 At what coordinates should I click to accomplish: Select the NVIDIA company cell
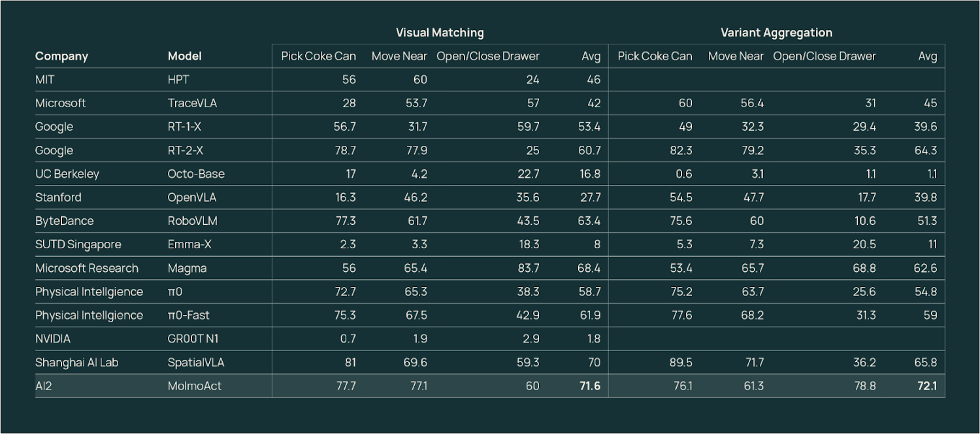[53, 339]
